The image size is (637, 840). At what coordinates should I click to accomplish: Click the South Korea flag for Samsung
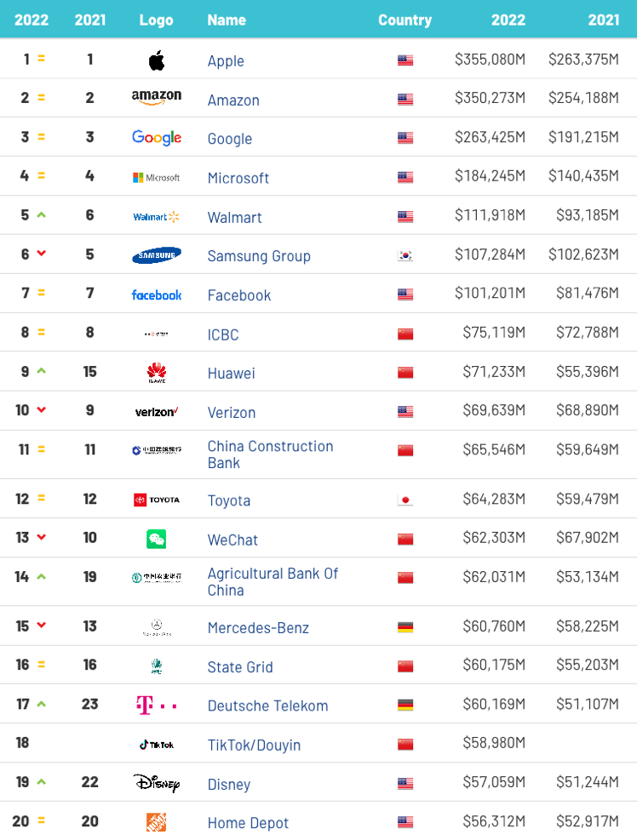[x=405, y=256]
